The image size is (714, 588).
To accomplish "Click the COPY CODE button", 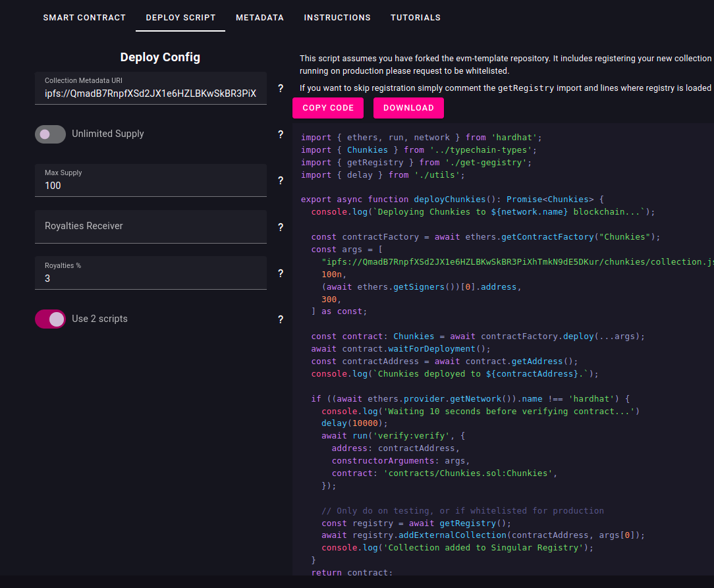I will 327,107.
